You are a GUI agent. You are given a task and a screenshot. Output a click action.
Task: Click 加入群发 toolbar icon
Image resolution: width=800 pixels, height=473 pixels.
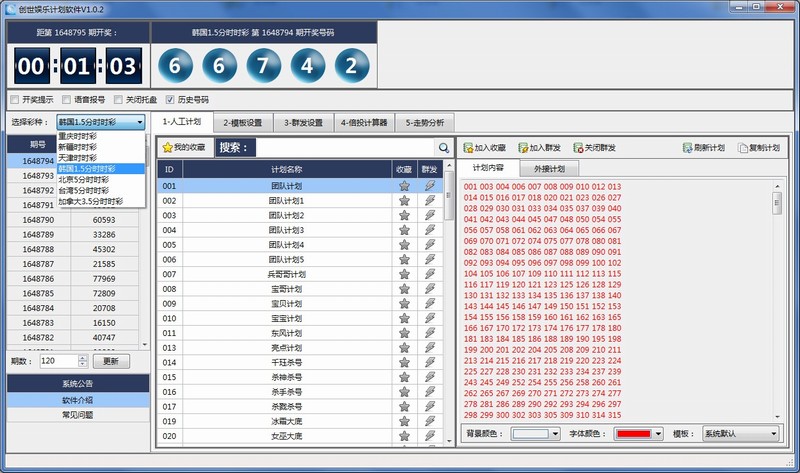tap(524, 148)
